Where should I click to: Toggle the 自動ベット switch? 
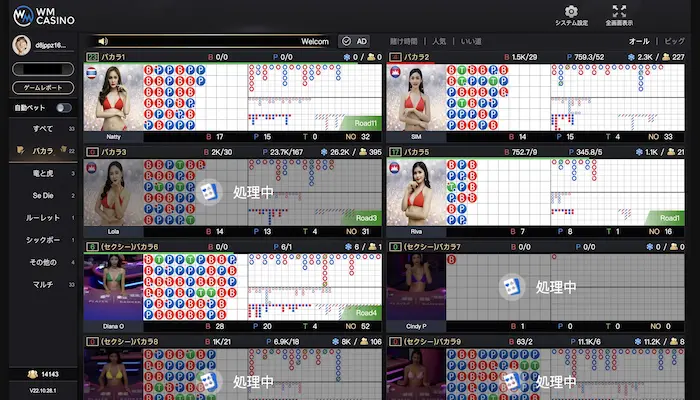64,107
